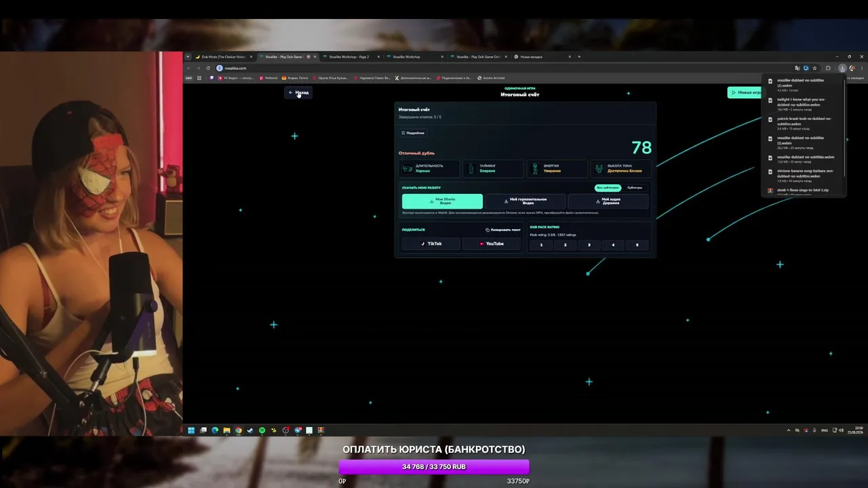Open the Chrome three-dot menu
This screenshot has width=868, height=488.
point(862,68)
